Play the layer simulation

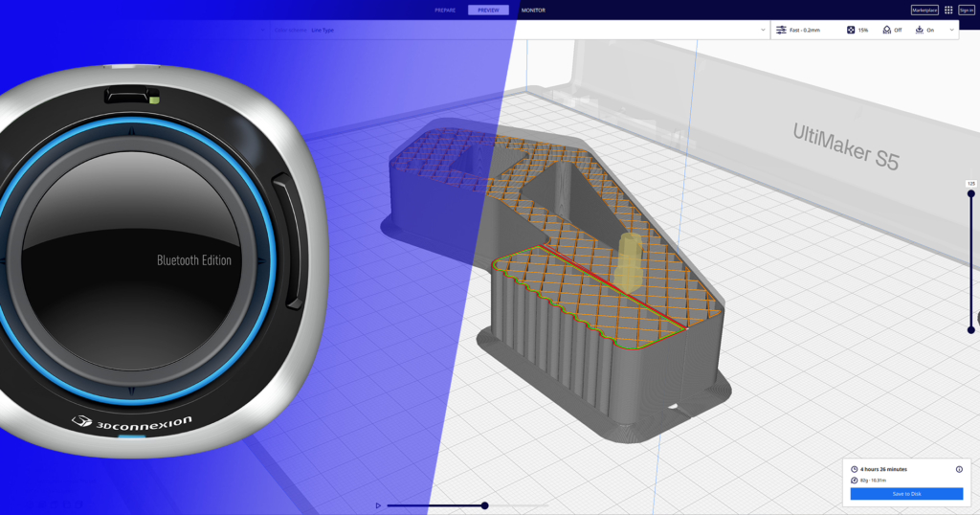[x=379, y=505]
